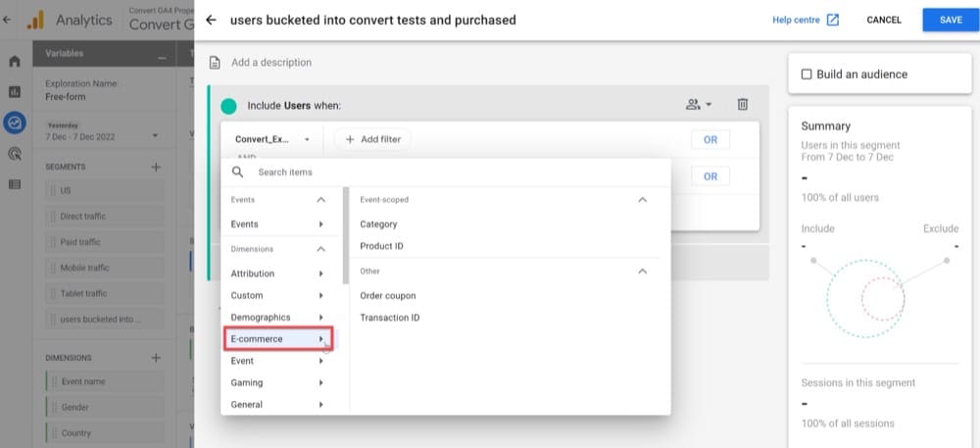The width and height of the screenshot is (980, 448).
Task: Select the users bucketed into segment
Action: [105, 319]
